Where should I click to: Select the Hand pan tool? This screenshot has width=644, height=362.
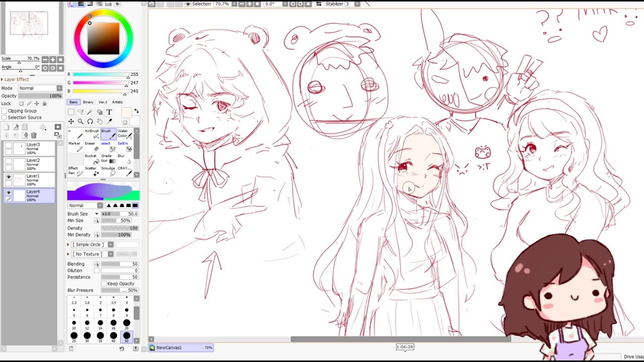click(100, 122)
